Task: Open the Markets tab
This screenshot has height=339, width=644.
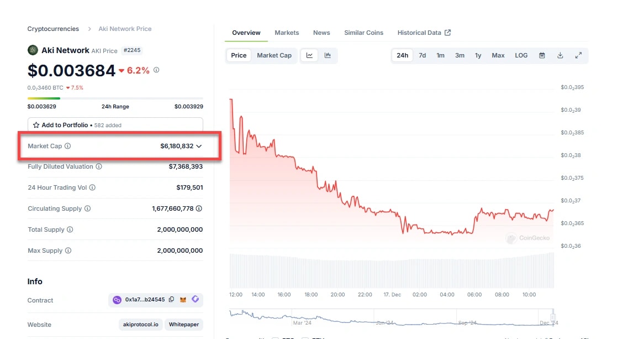Action: 287,33
